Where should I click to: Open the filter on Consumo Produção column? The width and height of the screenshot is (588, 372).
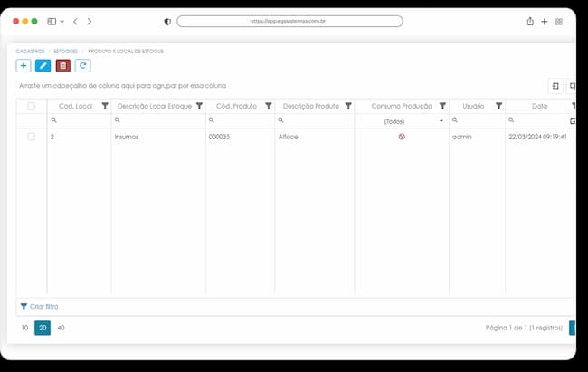pyautogui.click(x=443, y=106)
